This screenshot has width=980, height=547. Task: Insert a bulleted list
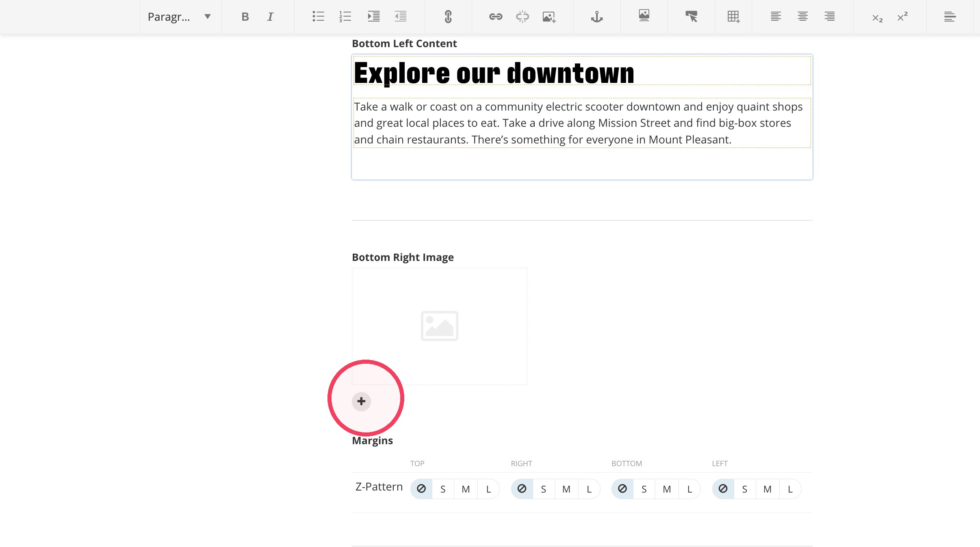click(318, 17)
